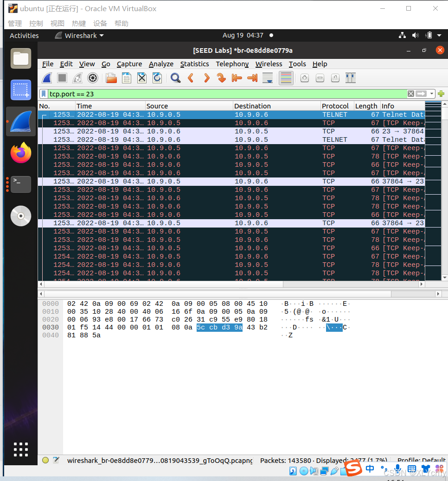Apply the display filter arrow
The image size is (448, 481).
tap(421, 94)
